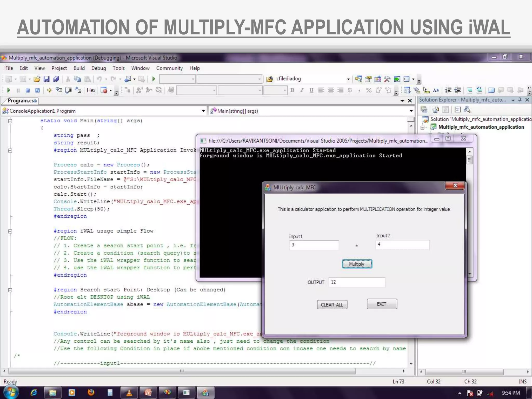Image resolution: width=532 pixels, height=399 pixels.
Task: Toggle auto-hide pin on Solution Explorer
Action: tap(520, 100)
